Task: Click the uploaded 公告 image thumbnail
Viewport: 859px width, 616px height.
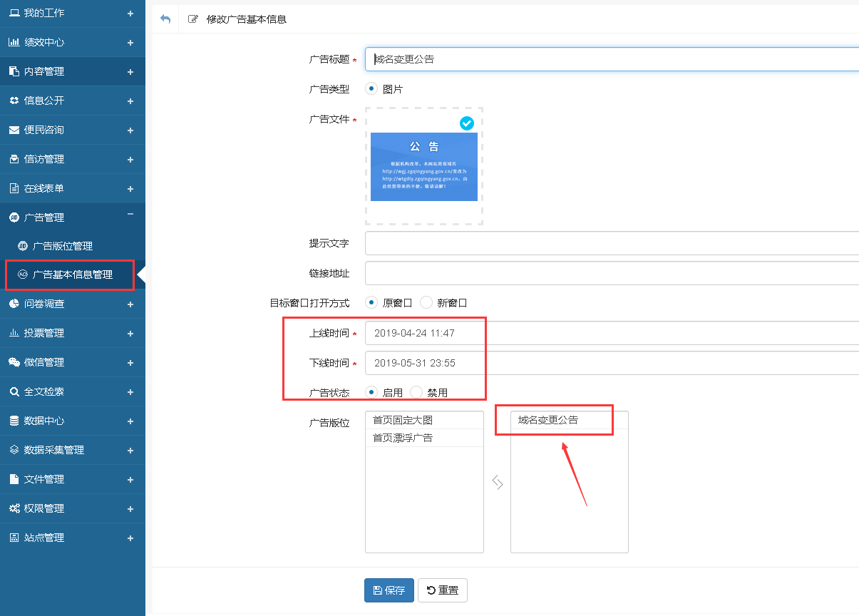Action: point(424,167)
